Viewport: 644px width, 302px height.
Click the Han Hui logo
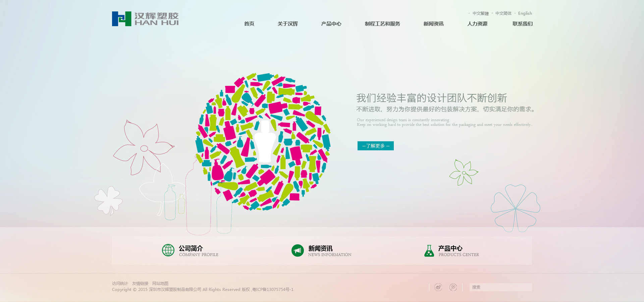(x=145, y=19)
